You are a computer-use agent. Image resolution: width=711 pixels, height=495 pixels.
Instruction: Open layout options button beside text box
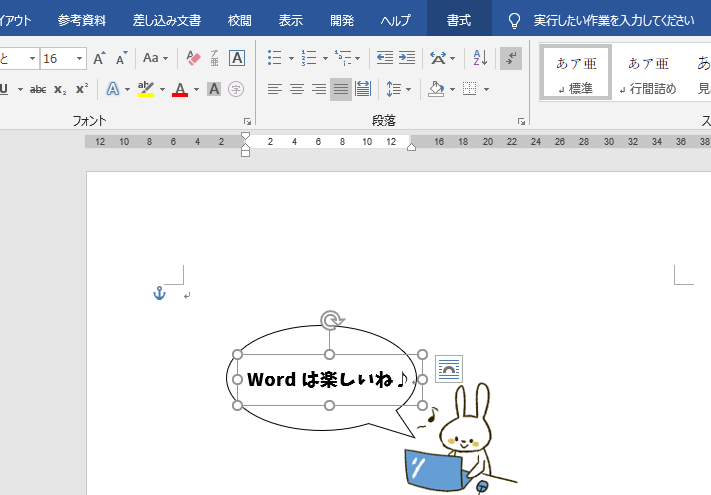pos(449,369)
